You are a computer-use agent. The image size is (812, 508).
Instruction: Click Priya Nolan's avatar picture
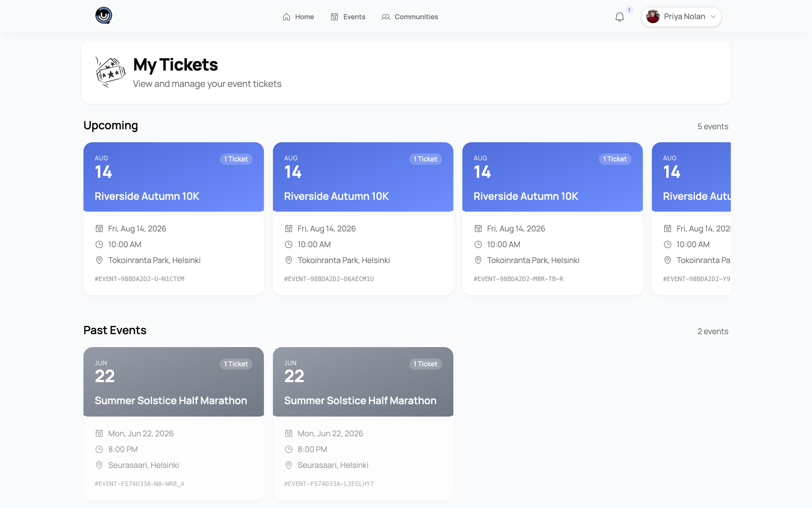[x=653, y=16]
